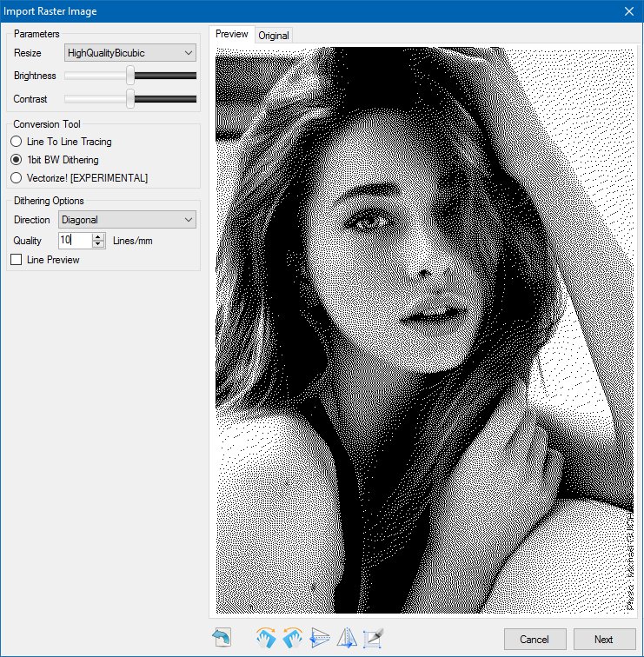Click Next to continue import
Viewport: 644px width, 657px height.
[x=604, y=640]
